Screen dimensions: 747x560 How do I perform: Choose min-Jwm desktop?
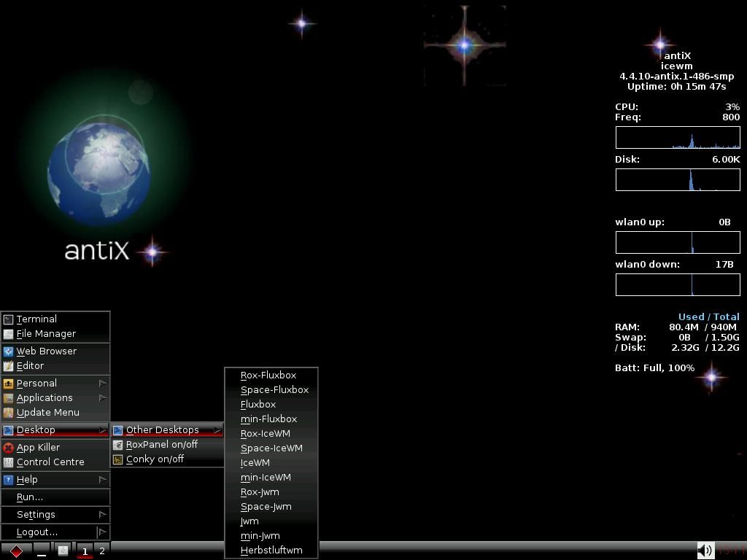pos(271,536)
